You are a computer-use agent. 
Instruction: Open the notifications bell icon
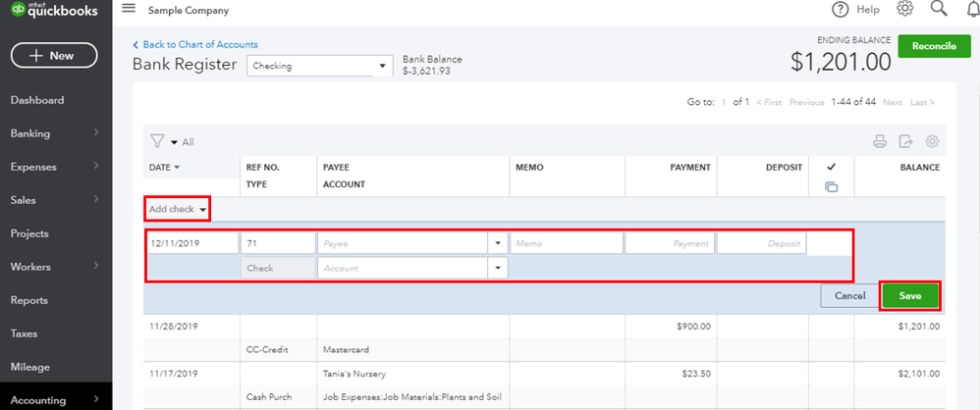point(972,9)
